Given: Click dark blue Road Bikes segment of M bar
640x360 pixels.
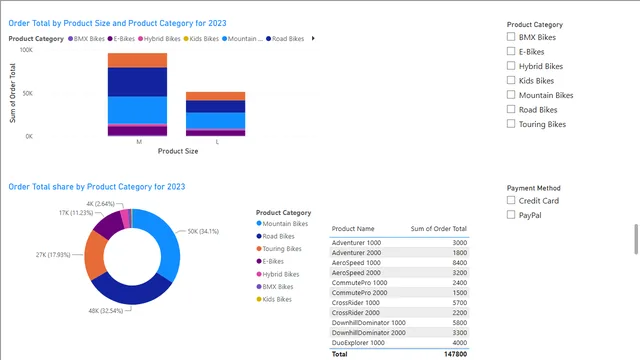Looking at the screenshot, I should tap(137, 82).
